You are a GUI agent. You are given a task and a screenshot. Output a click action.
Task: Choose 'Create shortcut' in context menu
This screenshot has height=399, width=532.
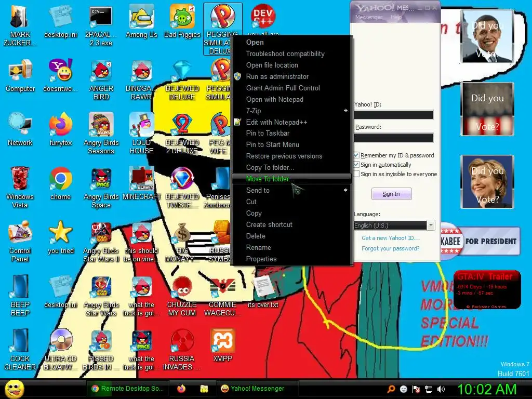point(291,224)
